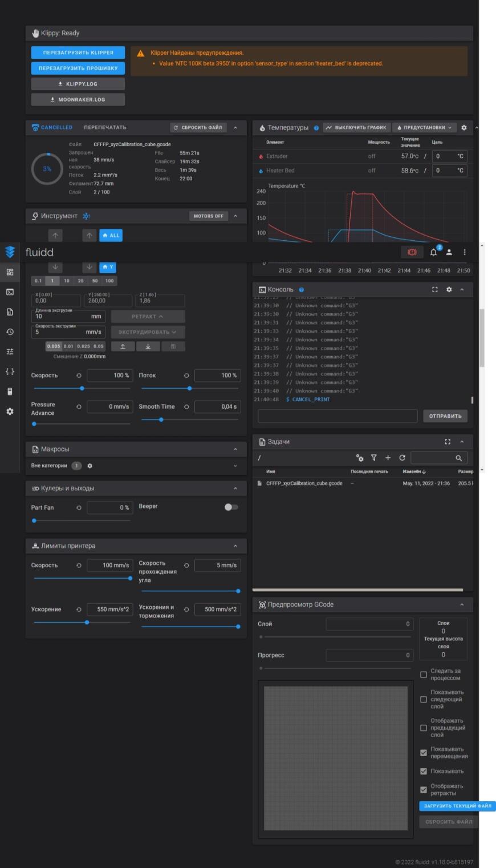The width and height of the screenshot is (496, 868).
Task: Open the Jobs file filter funnel
Action: coord(374,458)
